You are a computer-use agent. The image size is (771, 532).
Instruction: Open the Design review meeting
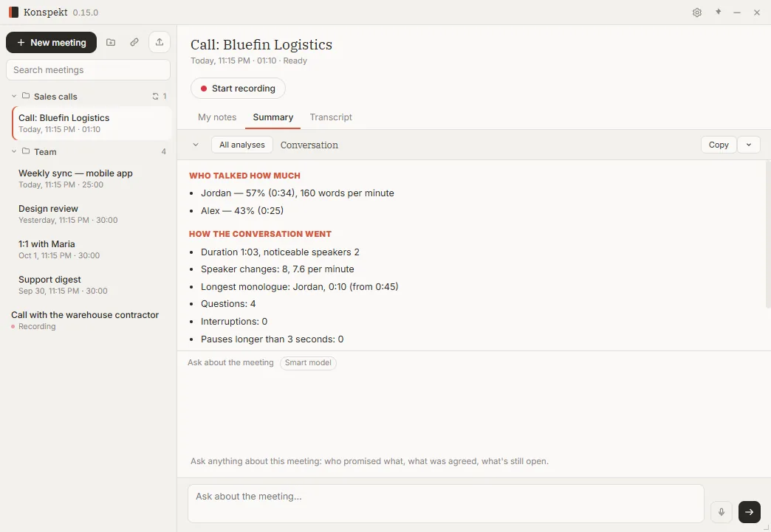[x=92, y=214]
